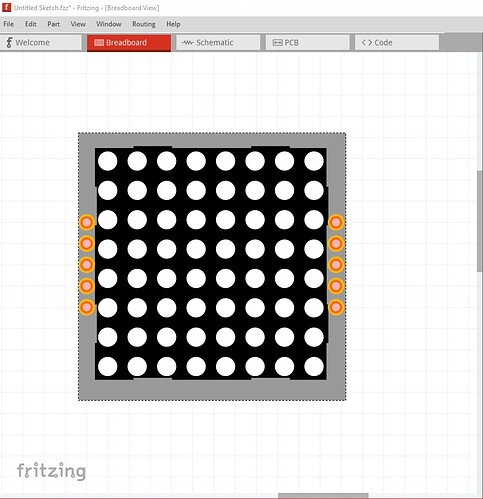Click the resistor squiggle icon on Schematic tab
This screenshot has width=483, height=499.
click(188, 43)
